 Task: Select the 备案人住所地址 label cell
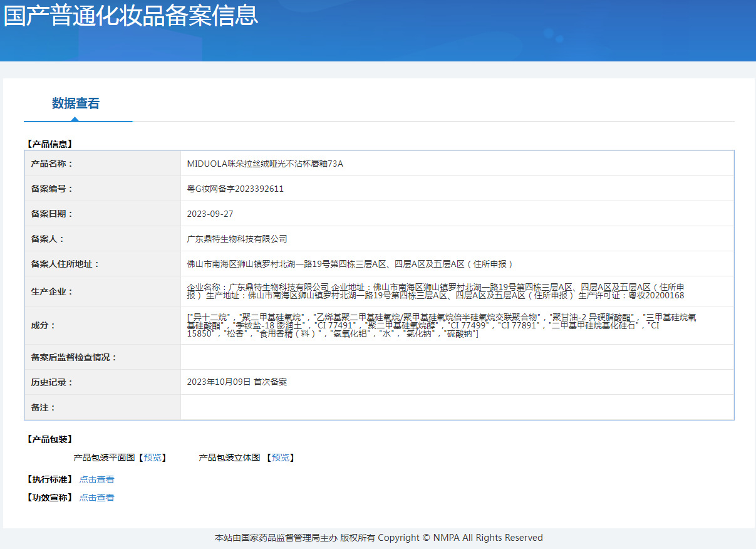103,264
